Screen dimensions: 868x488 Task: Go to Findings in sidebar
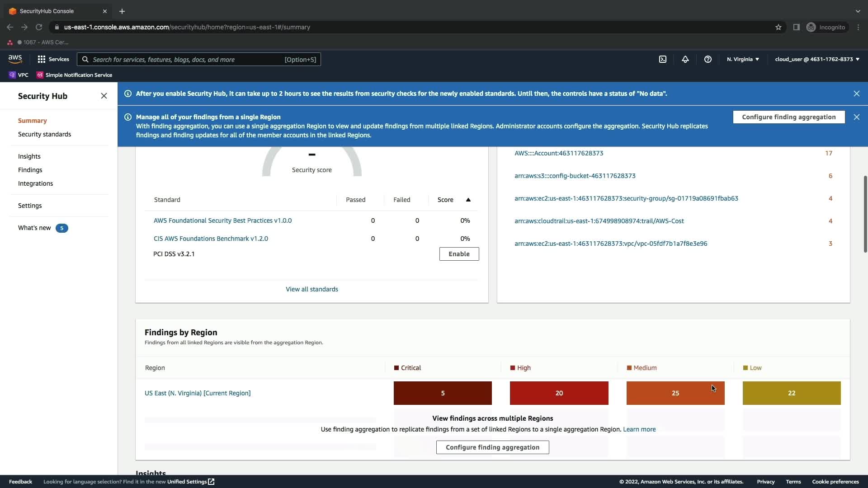pyautogui.click(x=30, y=170)
